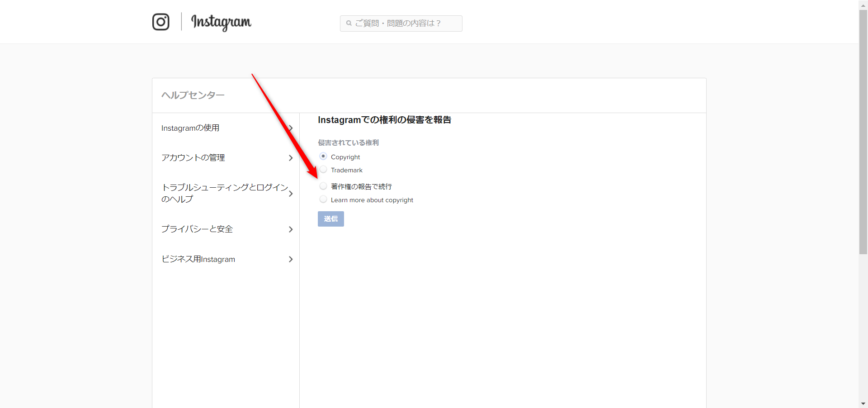Click the 送信 submit button
Image resolution: width=868 pixels, height=408 pixels.
click(x=331, y=219)
